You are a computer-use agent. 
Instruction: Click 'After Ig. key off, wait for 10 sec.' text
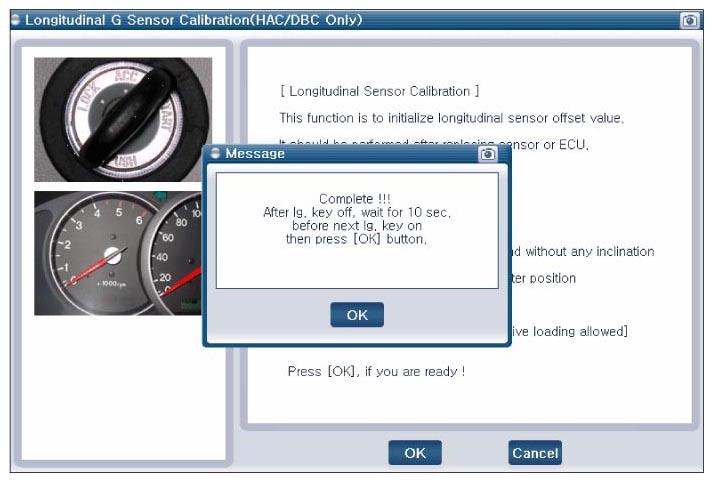356,212
